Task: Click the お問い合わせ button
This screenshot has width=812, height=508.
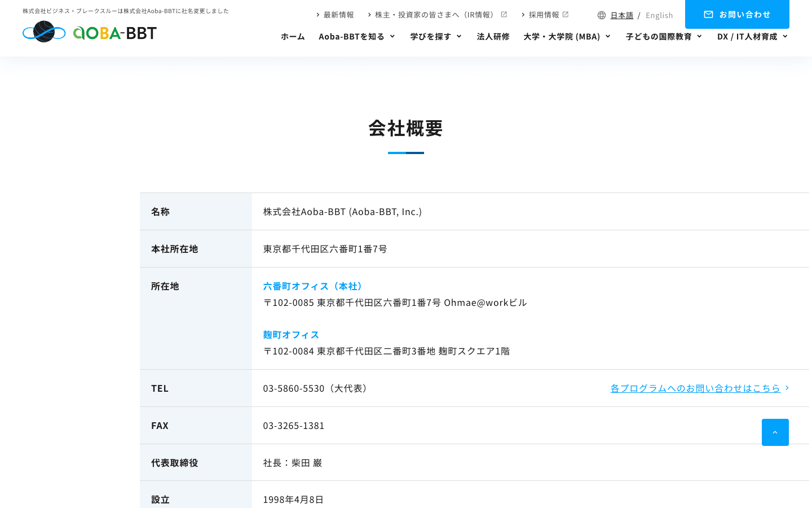Action: point(737,14)
